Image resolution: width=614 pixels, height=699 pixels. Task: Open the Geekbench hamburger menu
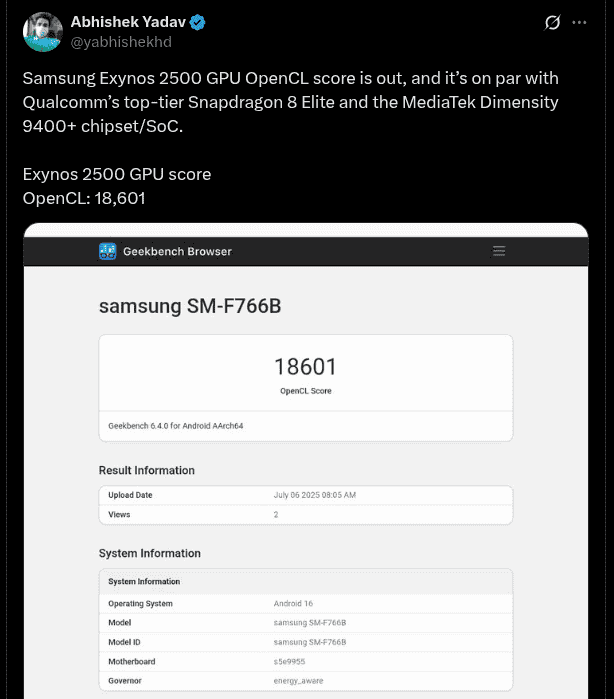coord(499,251)
